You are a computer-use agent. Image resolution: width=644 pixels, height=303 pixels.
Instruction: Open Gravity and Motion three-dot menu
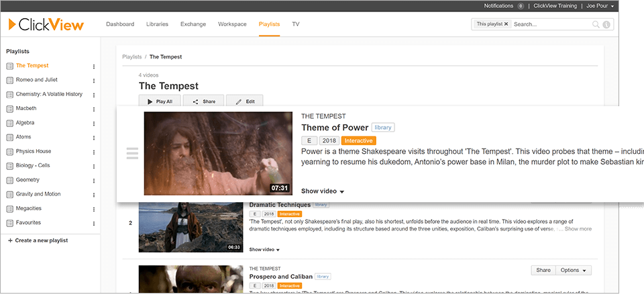click(94, 195)
